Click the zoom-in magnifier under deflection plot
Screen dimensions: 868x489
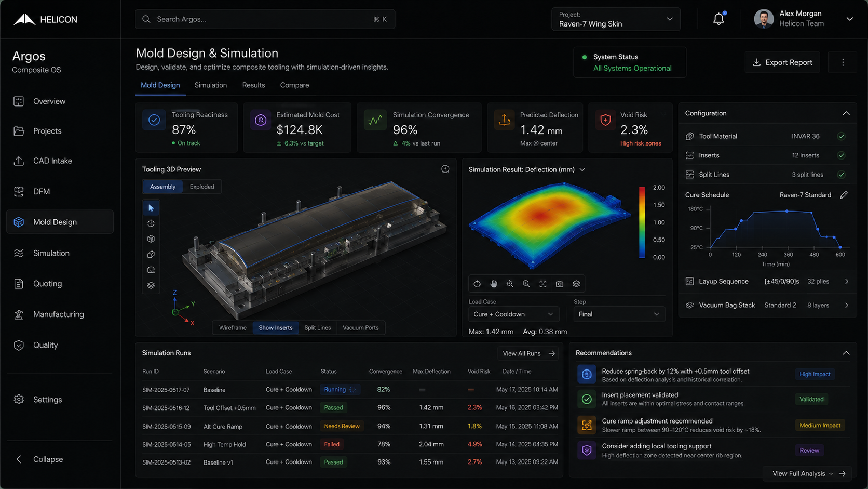tap(526, 284)
